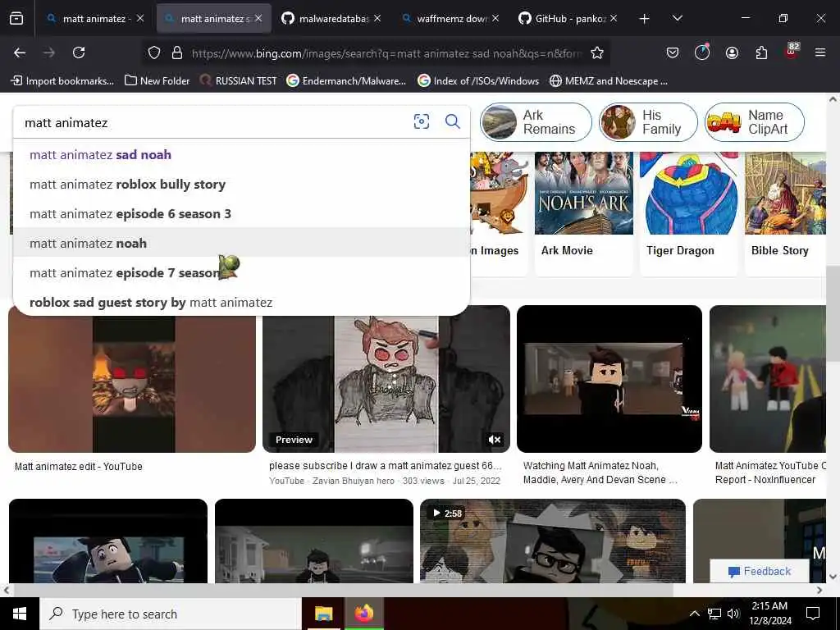
Task: Open Firefox View button
Action: pyautogui.click(x=16, y=19)
